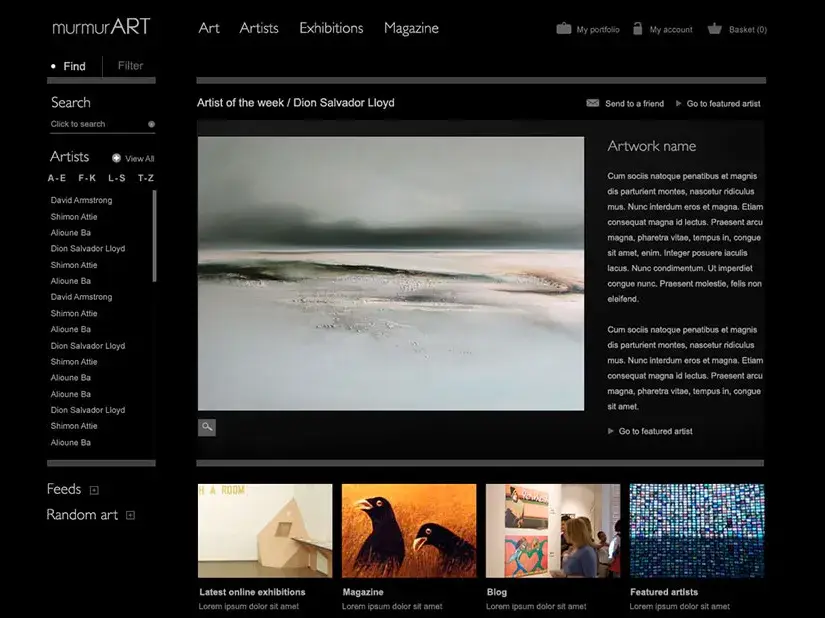The image size is (825, 618).
Task: Switch to the Filter tab
Action: click(130, 66)
